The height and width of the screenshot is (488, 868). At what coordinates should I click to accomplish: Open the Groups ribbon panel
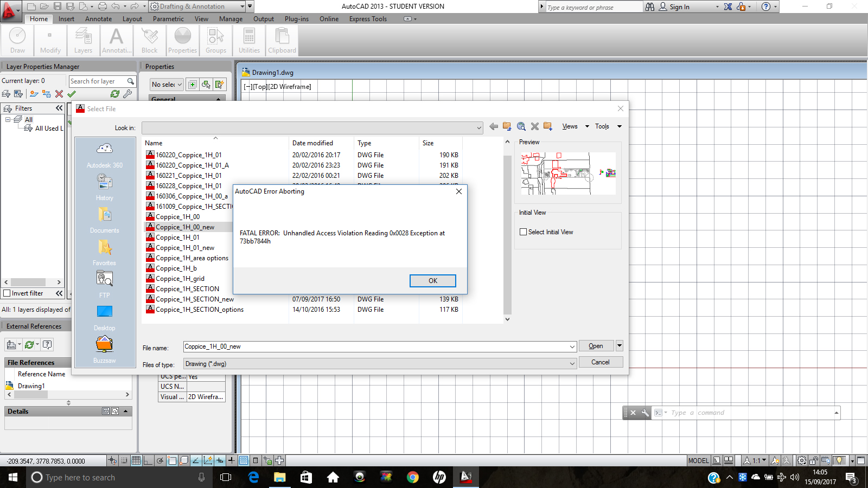click(x=216, y=41)
